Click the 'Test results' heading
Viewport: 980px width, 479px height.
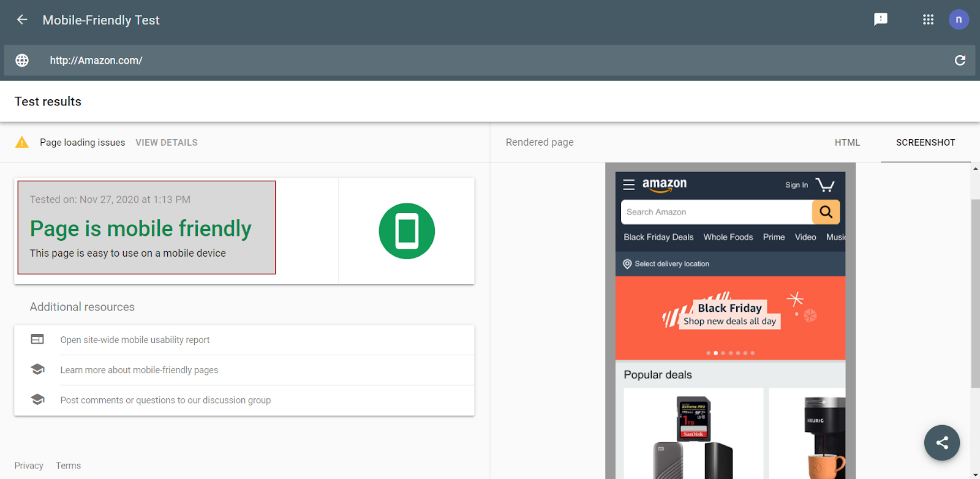click(x=48, y=102)
